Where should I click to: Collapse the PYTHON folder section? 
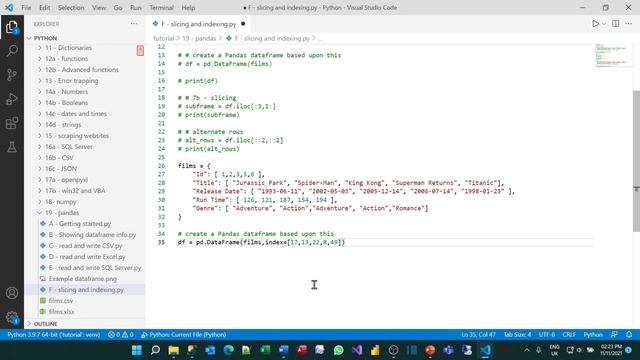[x=85, y=38]
